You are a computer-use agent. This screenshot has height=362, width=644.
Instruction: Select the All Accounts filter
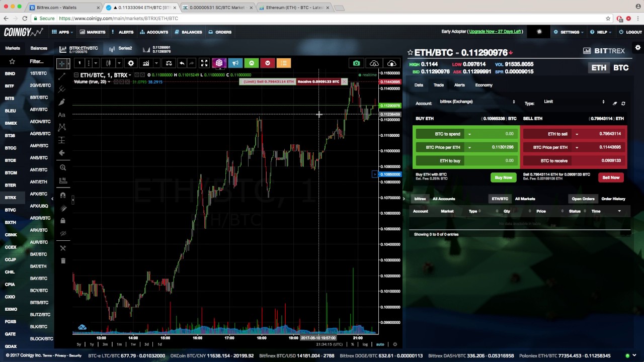pyautogui.click(x=443, y=199)
